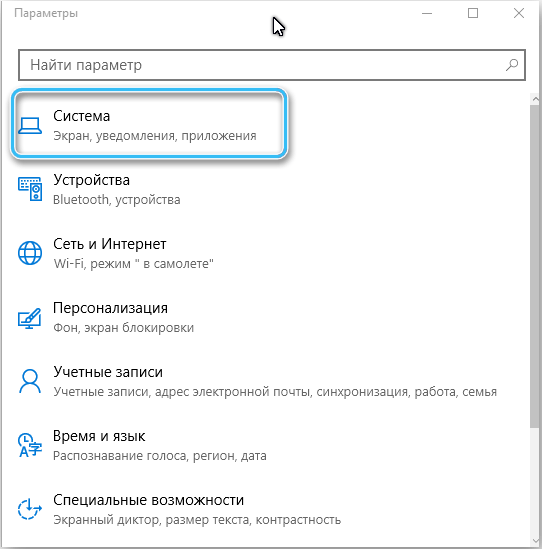Open the Сеть и Интернет globe icon
Image resolution: width=542 pixels, height=549 pixels.
(30, 253)
